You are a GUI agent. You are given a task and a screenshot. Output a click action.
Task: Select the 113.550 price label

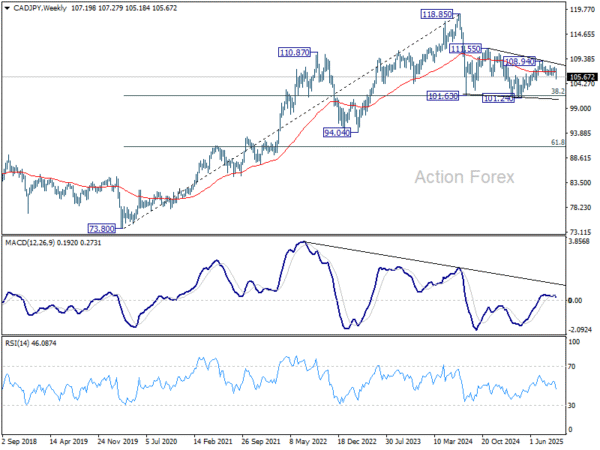coord(468,48)
